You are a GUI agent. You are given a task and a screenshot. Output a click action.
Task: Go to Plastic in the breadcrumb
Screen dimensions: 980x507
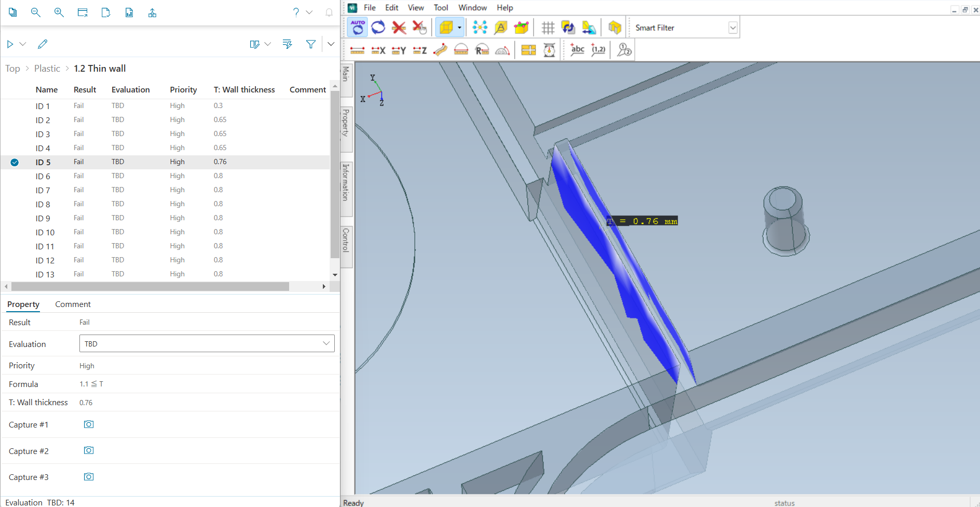pyautogui.click(x=47, y=69)
